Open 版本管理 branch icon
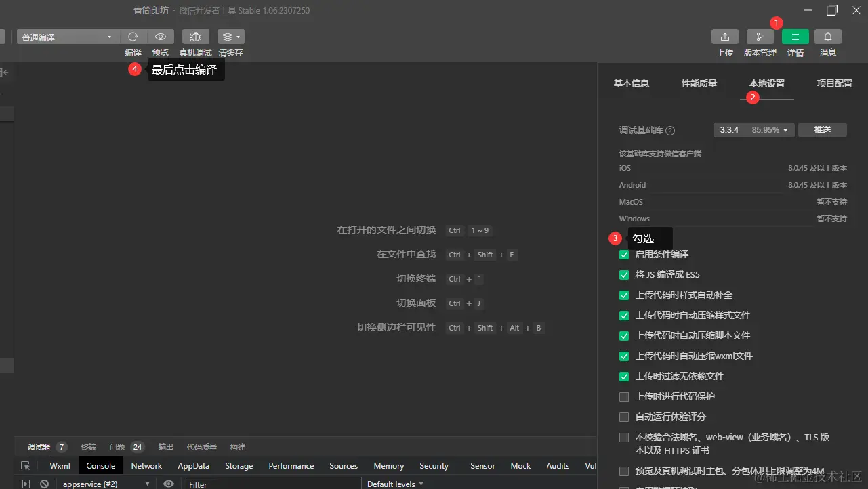The height and width of the screenshot is (489, 868). [x=760, y=37]
